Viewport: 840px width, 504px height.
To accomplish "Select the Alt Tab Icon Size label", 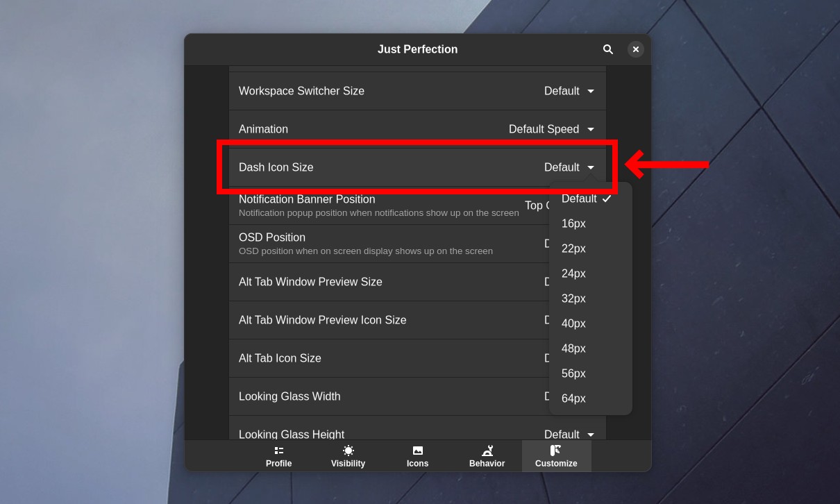I will (280, 358).
